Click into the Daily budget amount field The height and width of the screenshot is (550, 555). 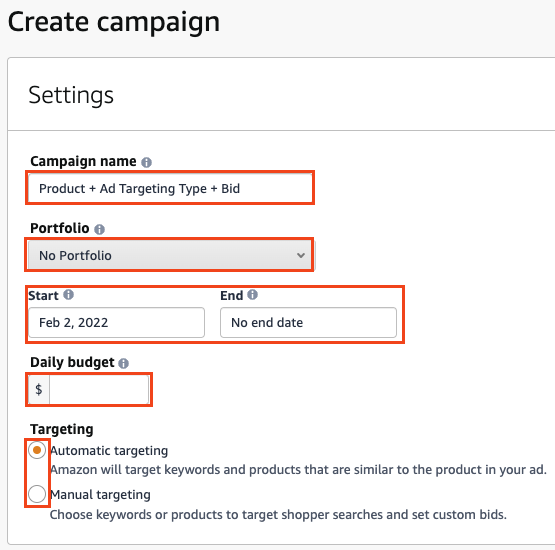[99, 389]
